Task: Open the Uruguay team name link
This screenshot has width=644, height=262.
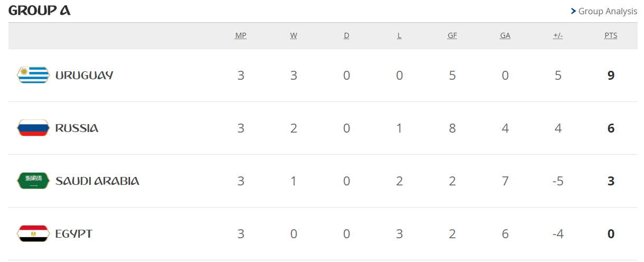Action: click(x=84, y=75)
